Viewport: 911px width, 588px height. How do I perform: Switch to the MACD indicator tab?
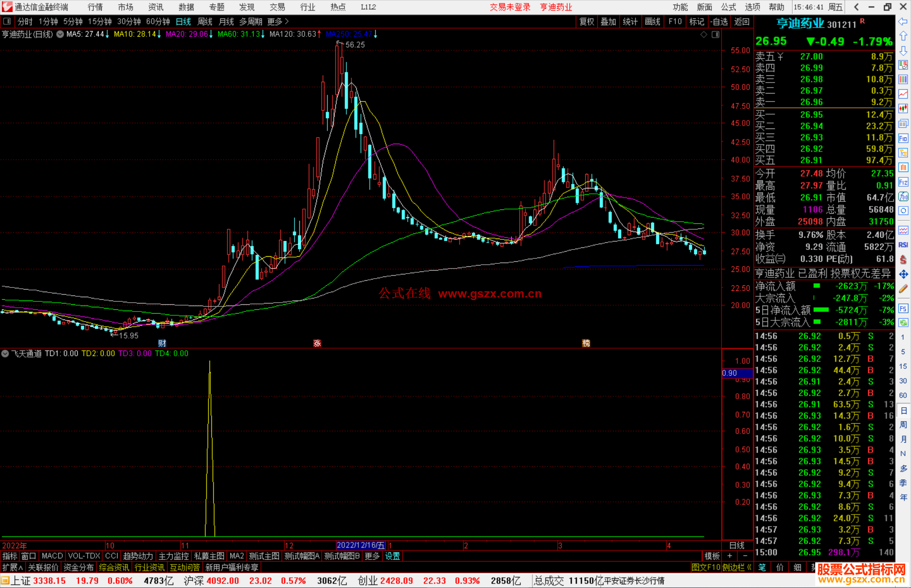tap(52, 556)
